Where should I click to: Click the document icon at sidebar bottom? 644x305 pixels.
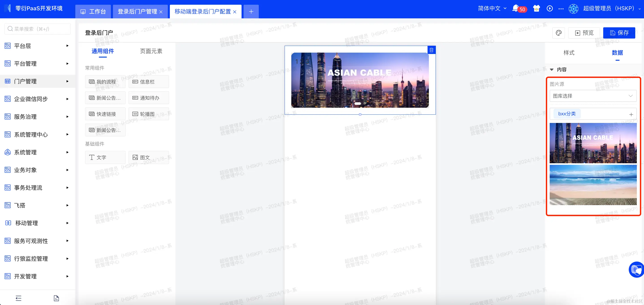point(56,298)
